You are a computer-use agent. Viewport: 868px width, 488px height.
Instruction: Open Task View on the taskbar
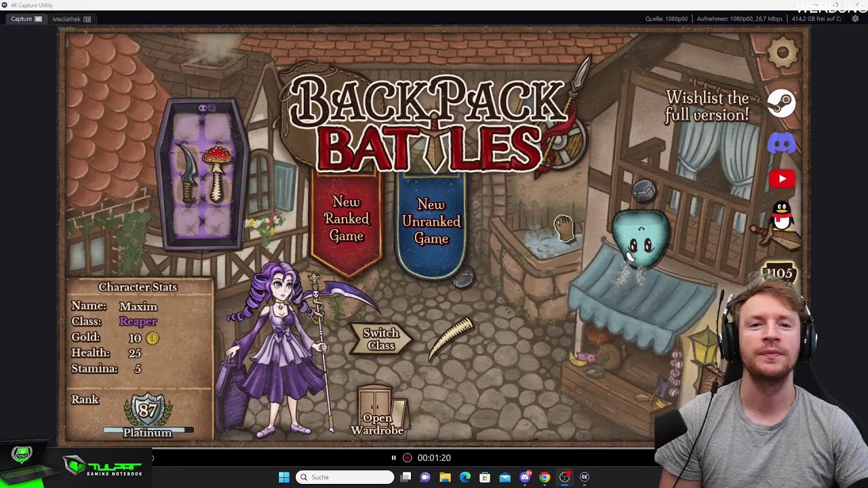406,477
